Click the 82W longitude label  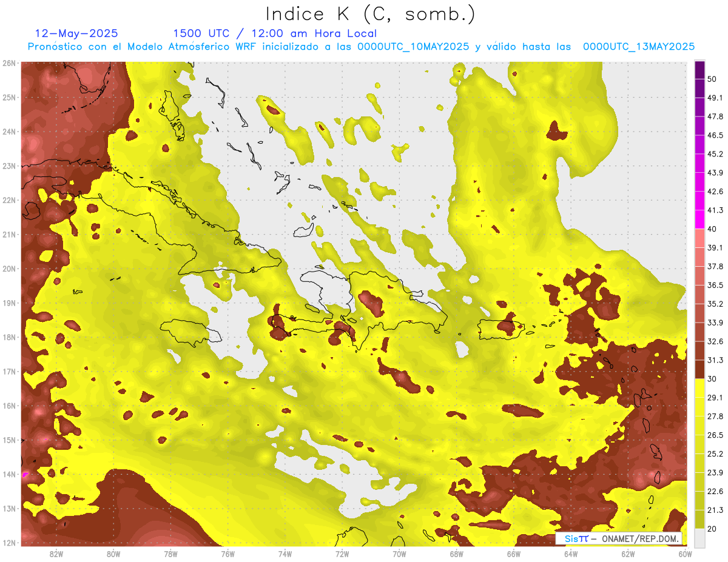[x=56, y=554]
